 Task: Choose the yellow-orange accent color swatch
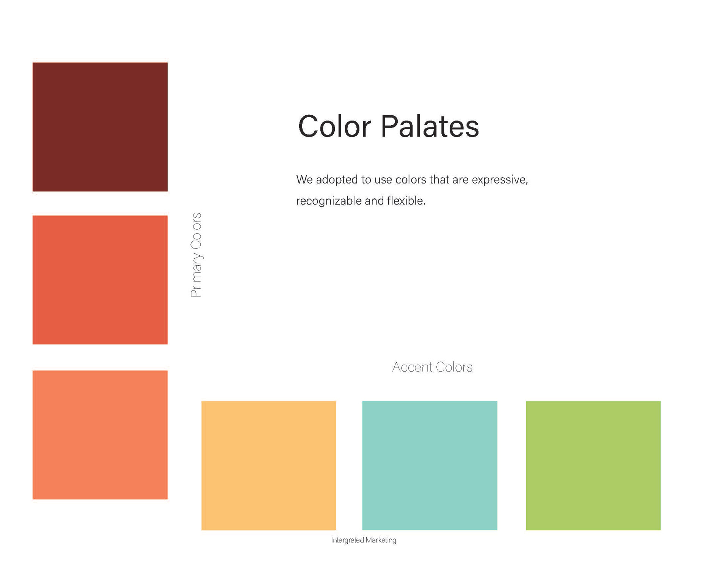[268, 465]
